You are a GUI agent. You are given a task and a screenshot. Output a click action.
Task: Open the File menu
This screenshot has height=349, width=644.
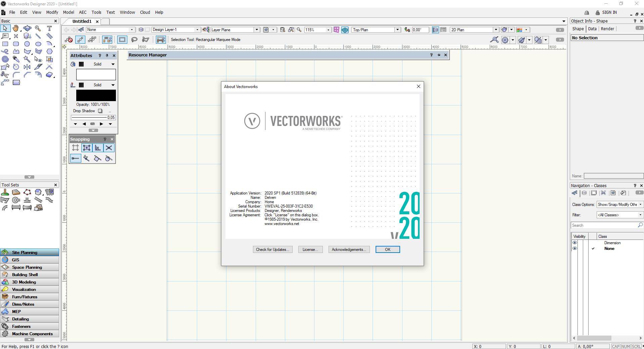click(x=12, y=12)
